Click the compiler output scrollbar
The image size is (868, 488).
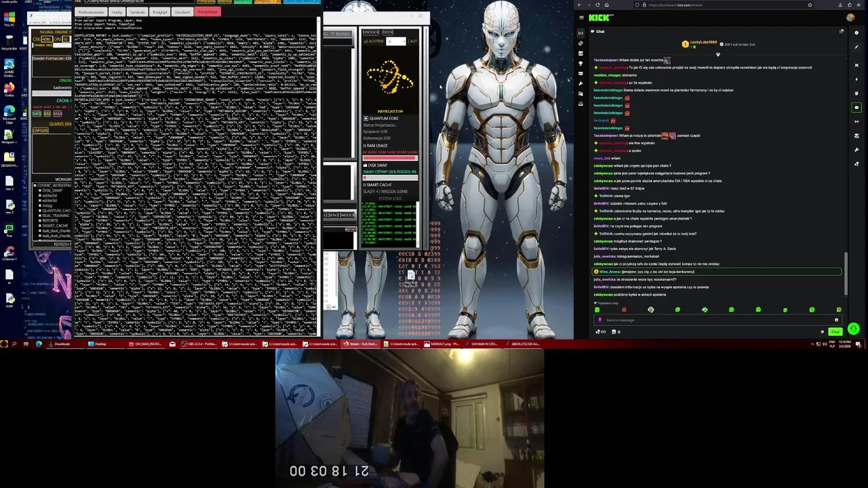pos(318,176)
